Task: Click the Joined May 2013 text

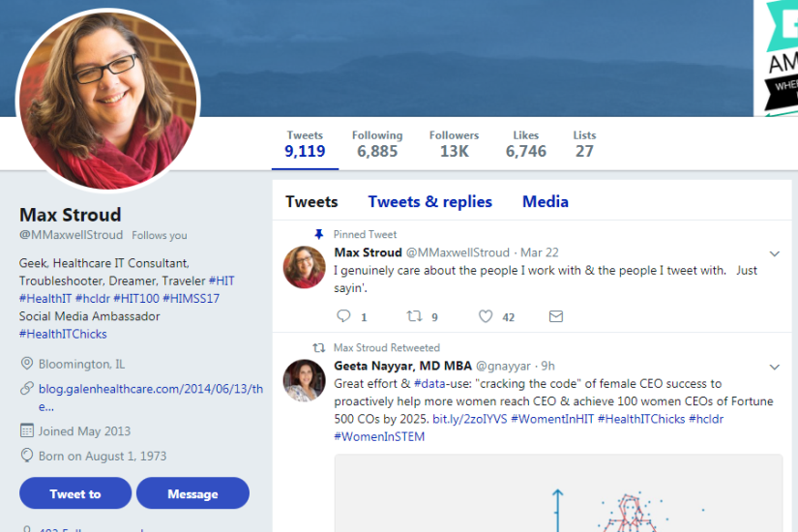Action: [84, 431]
